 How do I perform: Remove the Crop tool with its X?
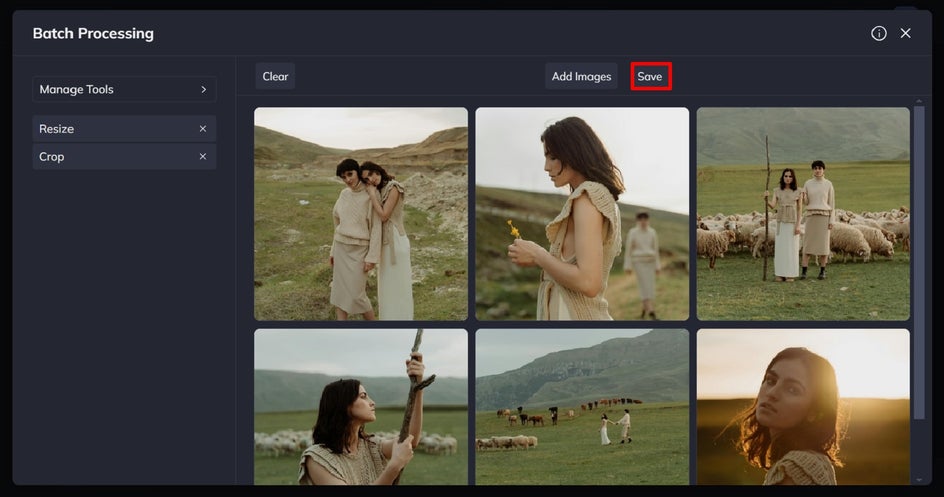coord(203,156)
